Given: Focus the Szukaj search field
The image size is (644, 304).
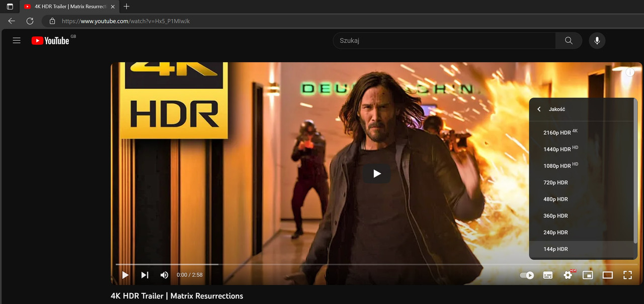Looking at the screenshot, I should (444, 41).
